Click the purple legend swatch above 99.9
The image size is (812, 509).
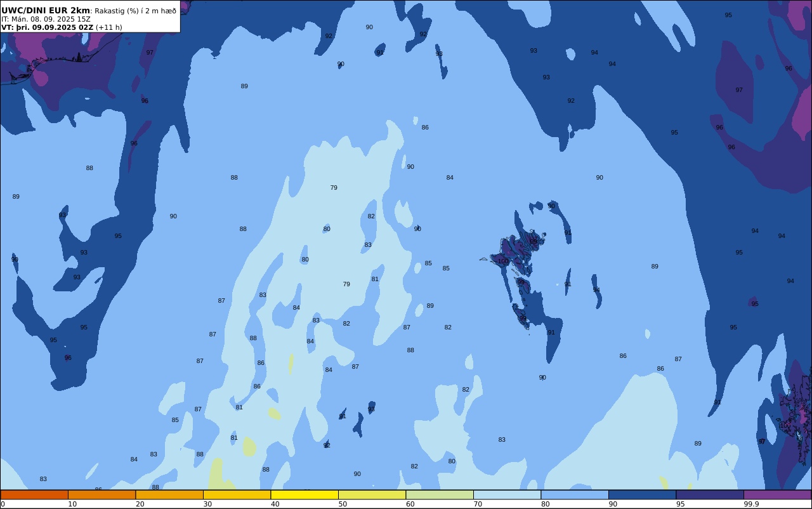tap(777, 494)
